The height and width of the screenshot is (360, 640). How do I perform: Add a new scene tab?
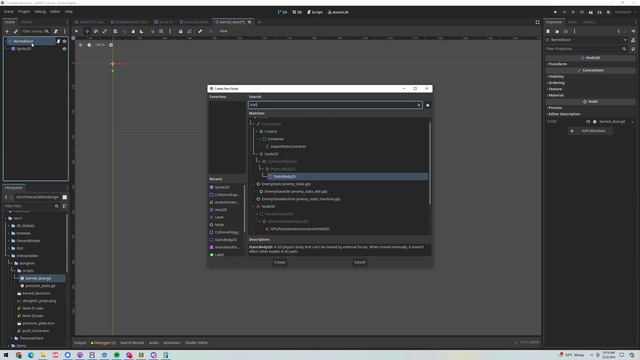pos(259,22)
